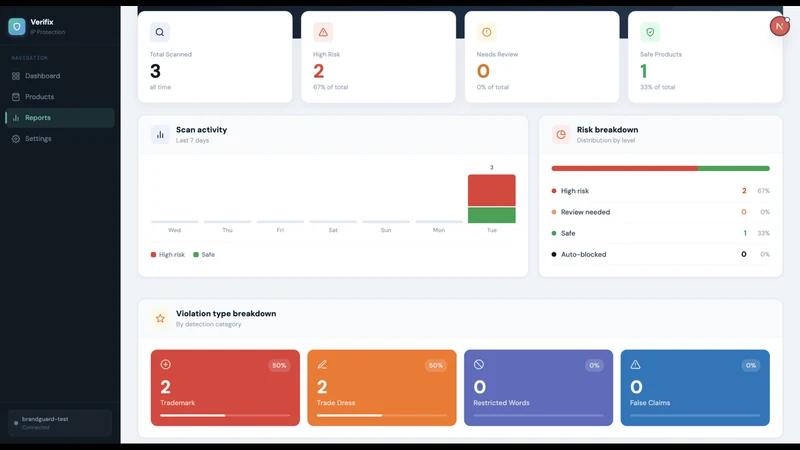Click the green Safe legend square
This screenshot has width=800, height=450.
tap(196, 255)
